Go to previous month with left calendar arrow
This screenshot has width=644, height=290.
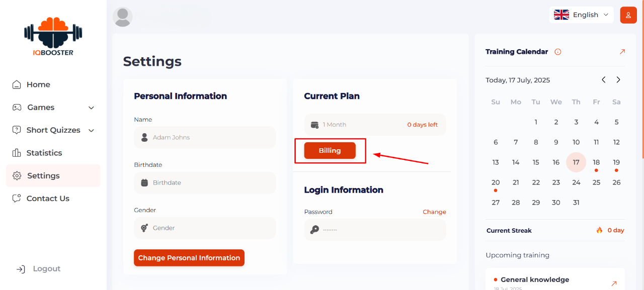click(603, 79)
